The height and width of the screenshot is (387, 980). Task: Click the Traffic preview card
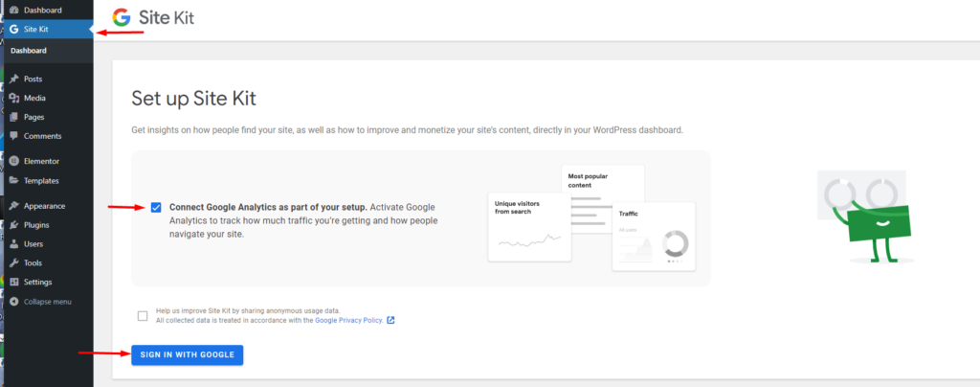pos(654,237)
